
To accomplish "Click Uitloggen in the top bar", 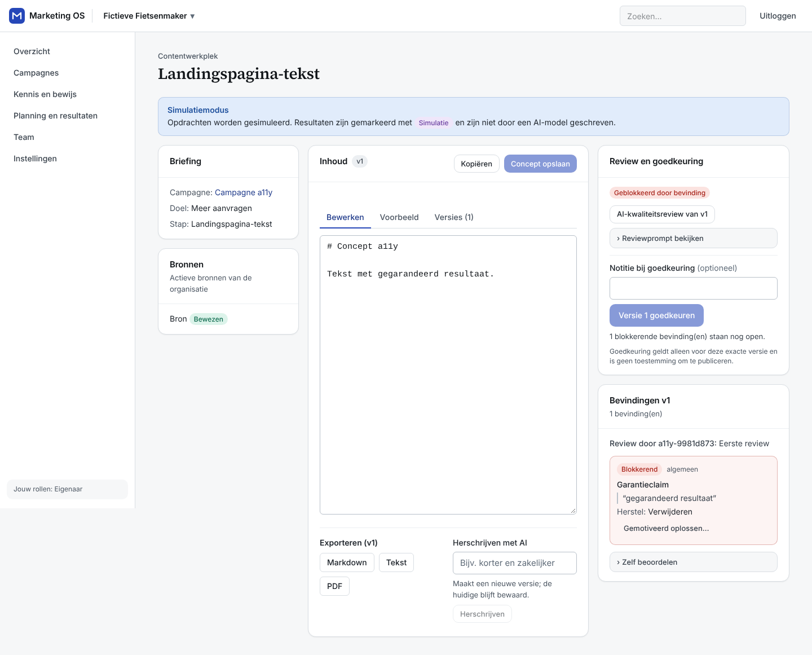I will (x=778, y=16).
